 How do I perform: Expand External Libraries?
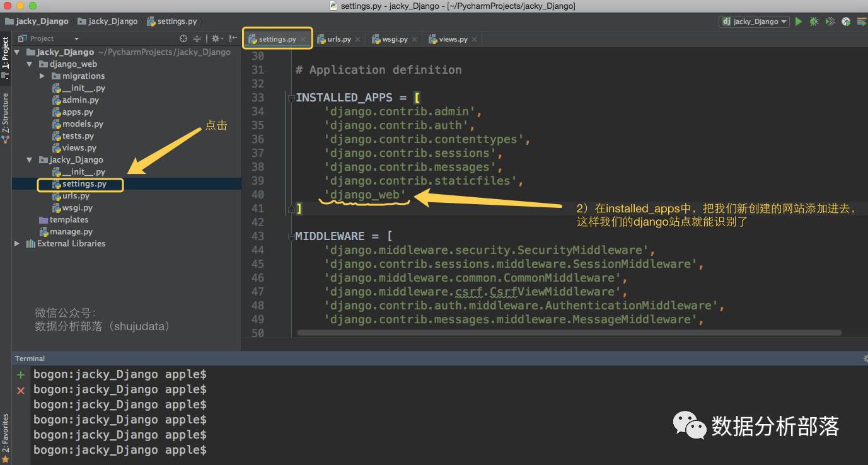(17, 244)
